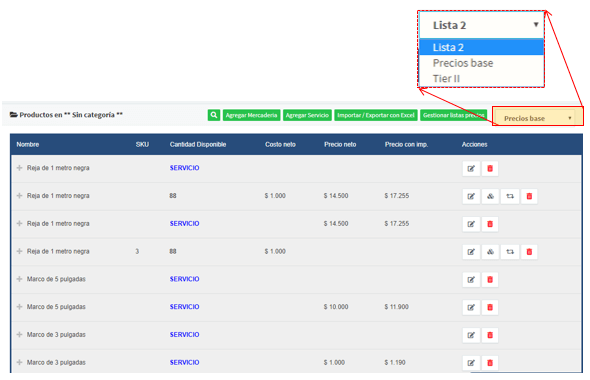Image resolution: width=590 pixels, height=380 pixels.
Task: Sort by the SKU column header
Action: [x=142, y=144]
